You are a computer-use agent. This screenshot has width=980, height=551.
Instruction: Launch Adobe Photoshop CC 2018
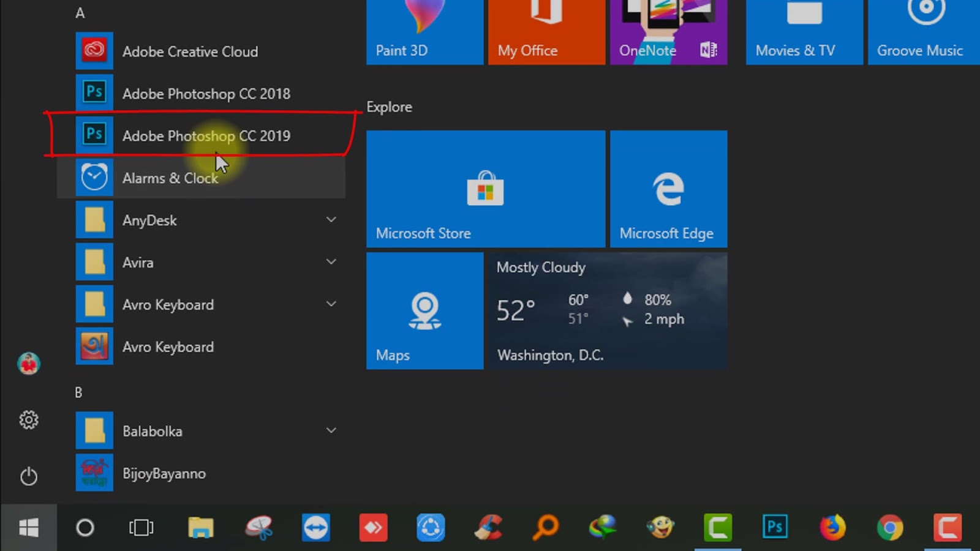coord(201,94)
